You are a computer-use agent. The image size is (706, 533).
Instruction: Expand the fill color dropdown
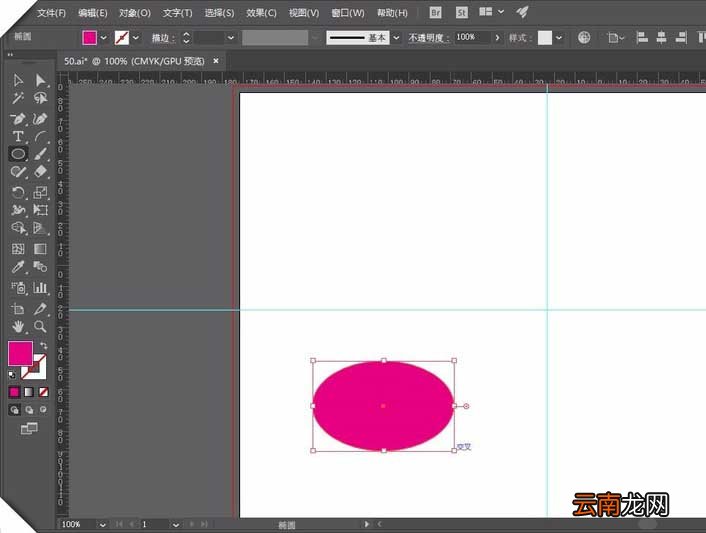tap(104, 38)
